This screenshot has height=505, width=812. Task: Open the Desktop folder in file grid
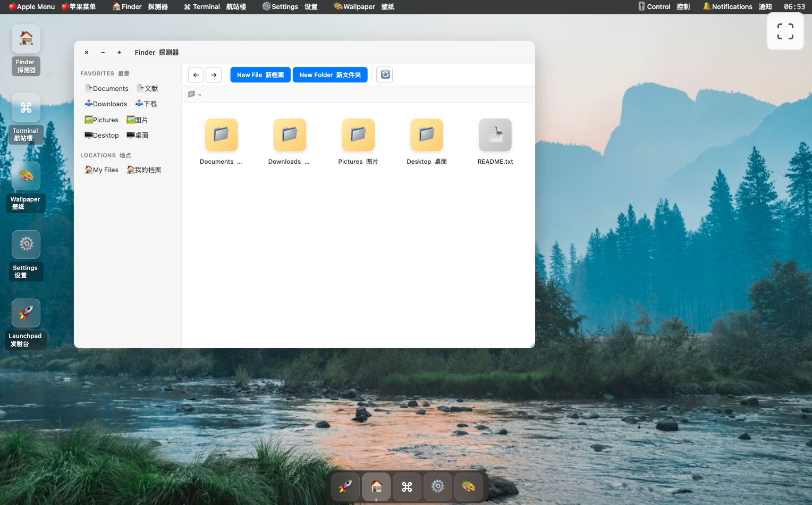coord(426,135)
